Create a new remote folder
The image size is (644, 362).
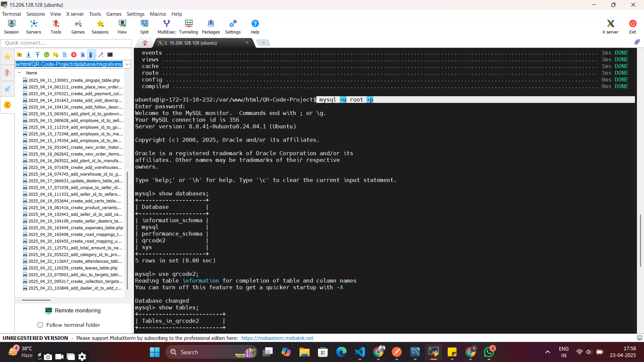56,55
